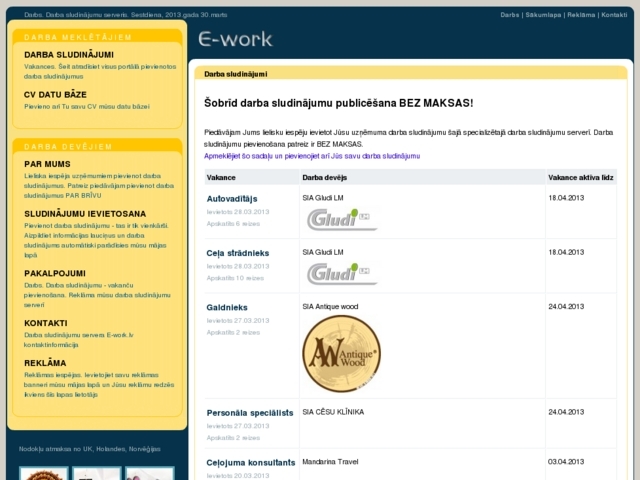Image resolution: width=640 pixels, height=480 pixels.
Task: Click the Antique Wood round logo
Action: click(341, 353)
